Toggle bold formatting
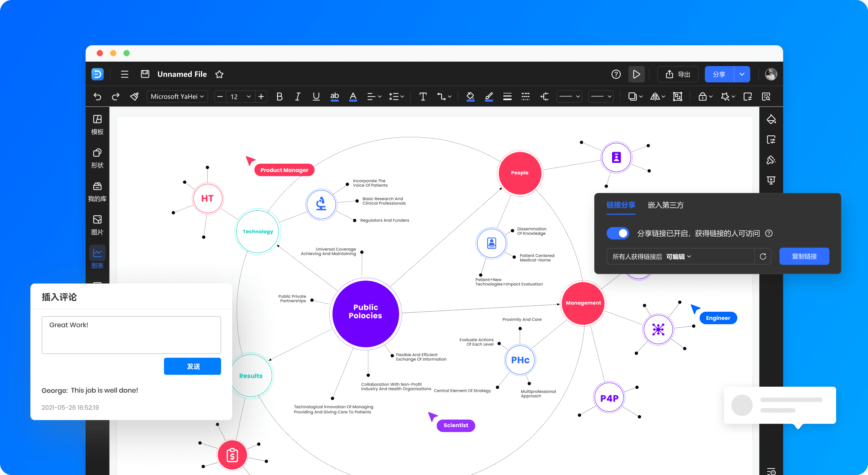868x475 pixels. click(x=280, y=96)
